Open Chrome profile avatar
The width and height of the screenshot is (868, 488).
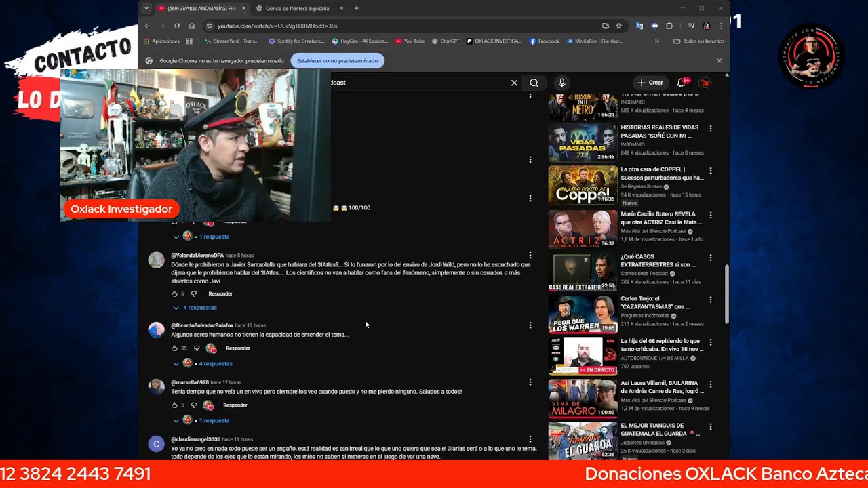[x=706, y=26]
